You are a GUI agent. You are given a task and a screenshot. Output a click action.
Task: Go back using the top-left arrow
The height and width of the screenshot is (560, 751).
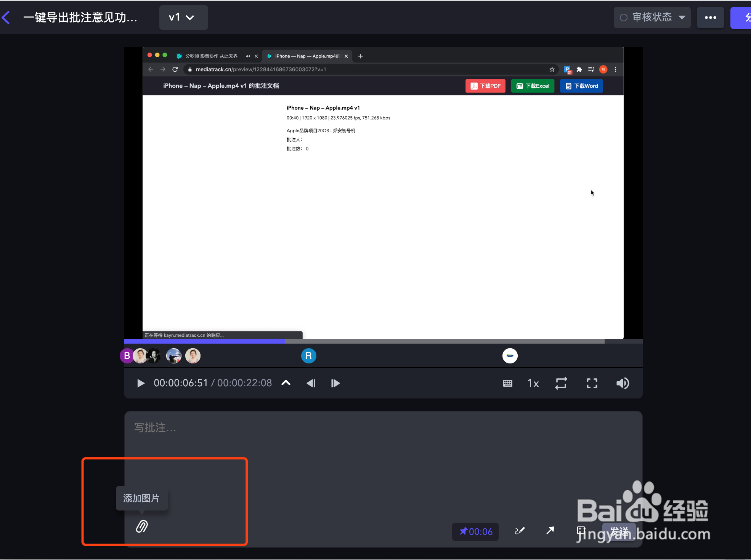pos(6,18)
